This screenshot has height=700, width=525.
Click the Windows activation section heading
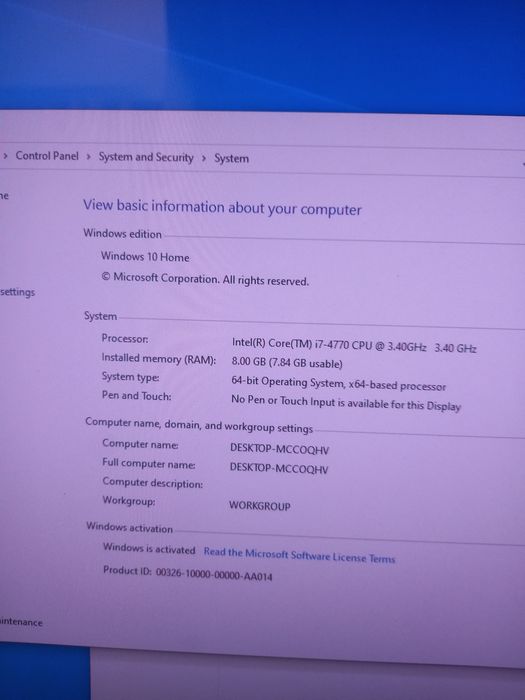click(129, 528)
